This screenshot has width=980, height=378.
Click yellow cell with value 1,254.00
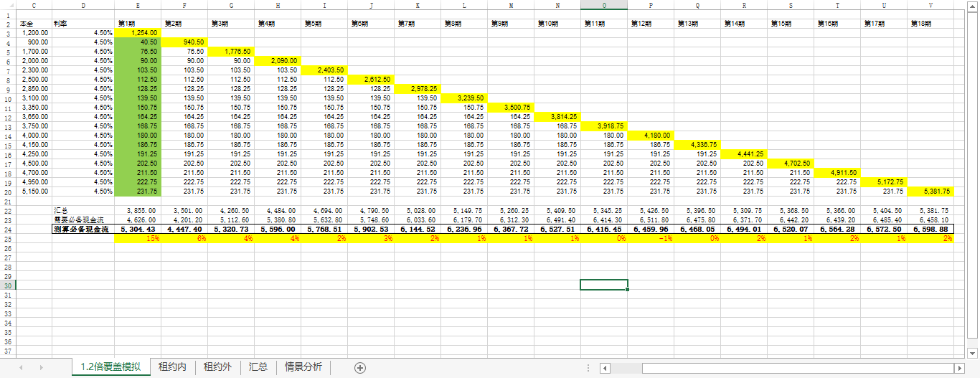[138, 33]
